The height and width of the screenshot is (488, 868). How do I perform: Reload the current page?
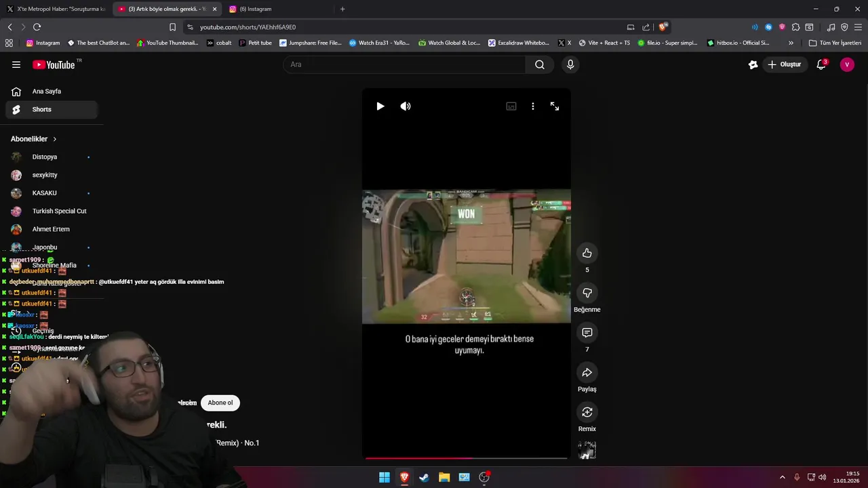tap(37, 27)
